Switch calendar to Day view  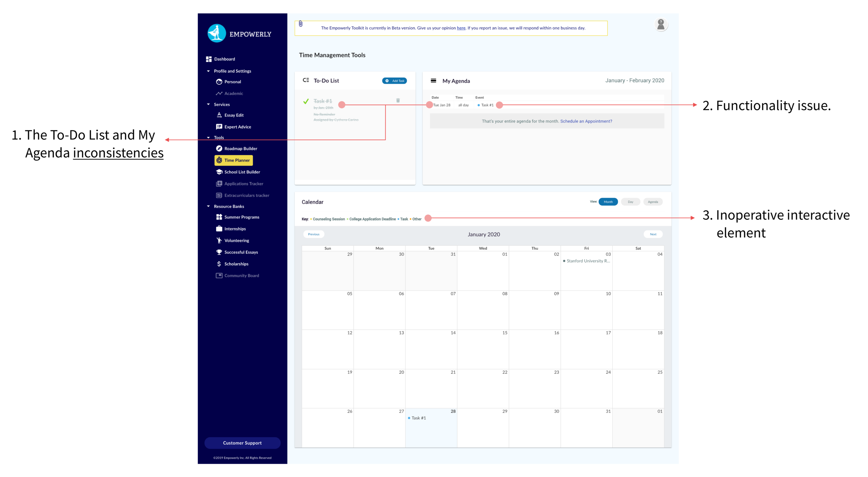point(630,202)
